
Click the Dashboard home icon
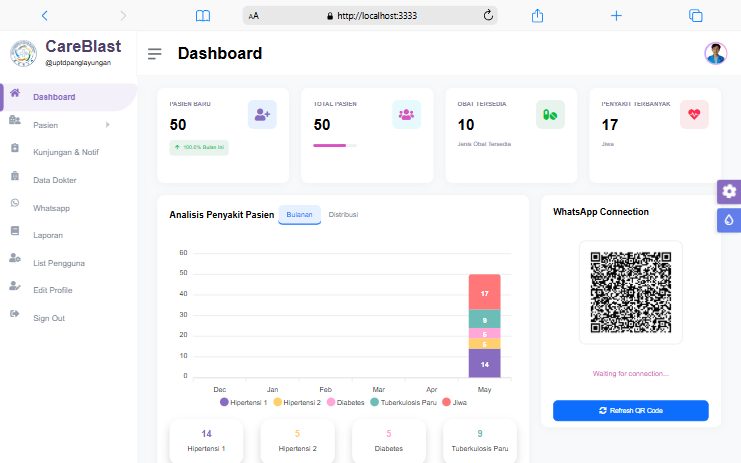(x=15, y=93)
